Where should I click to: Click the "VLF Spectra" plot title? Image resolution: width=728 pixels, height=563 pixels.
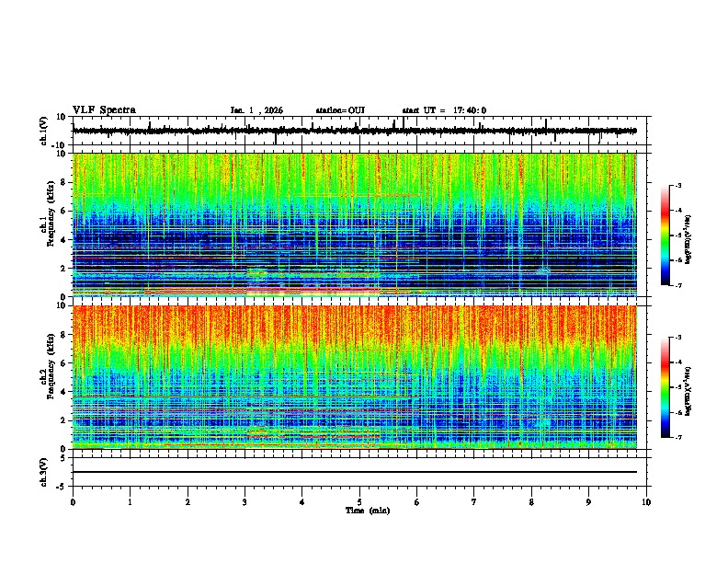(104, 110)
